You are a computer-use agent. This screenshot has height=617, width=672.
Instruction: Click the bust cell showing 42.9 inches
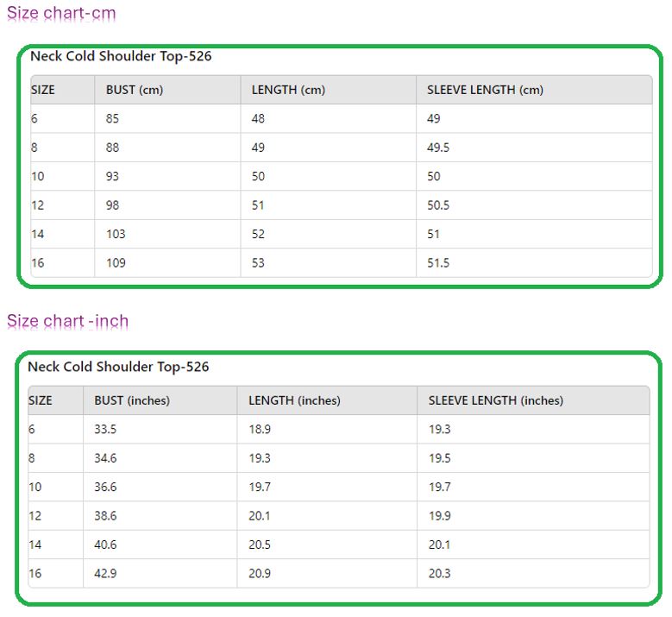pyautogui.click(x=105, y=573)
